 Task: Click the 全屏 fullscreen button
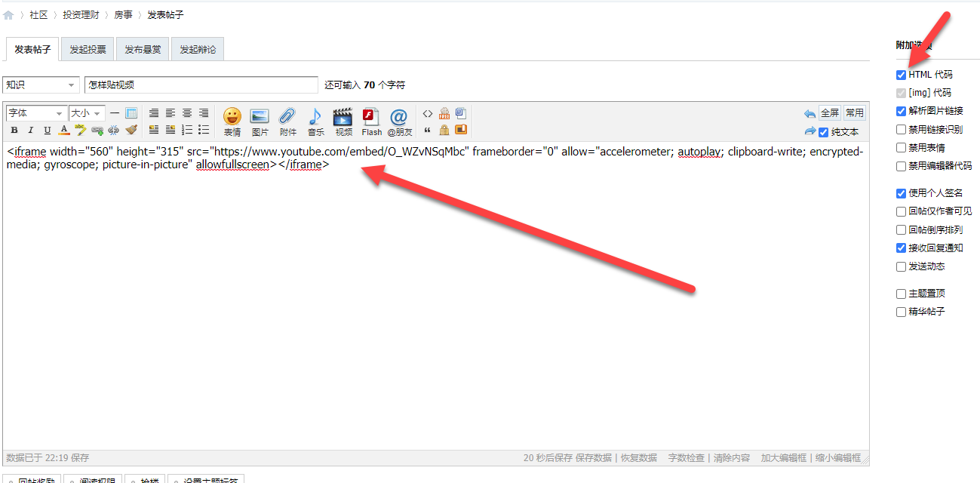(x=830, y=113)
